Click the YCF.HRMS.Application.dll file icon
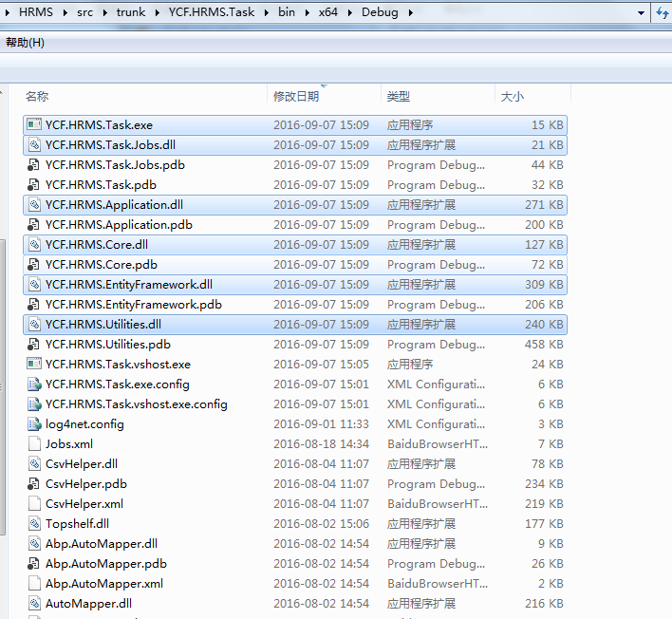 (34, 205)
